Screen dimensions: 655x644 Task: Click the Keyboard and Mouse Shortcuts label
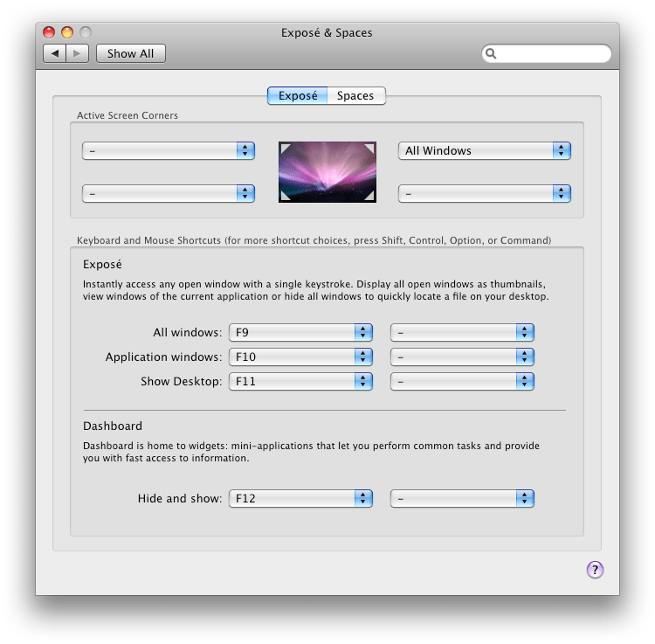coord(314,240)
